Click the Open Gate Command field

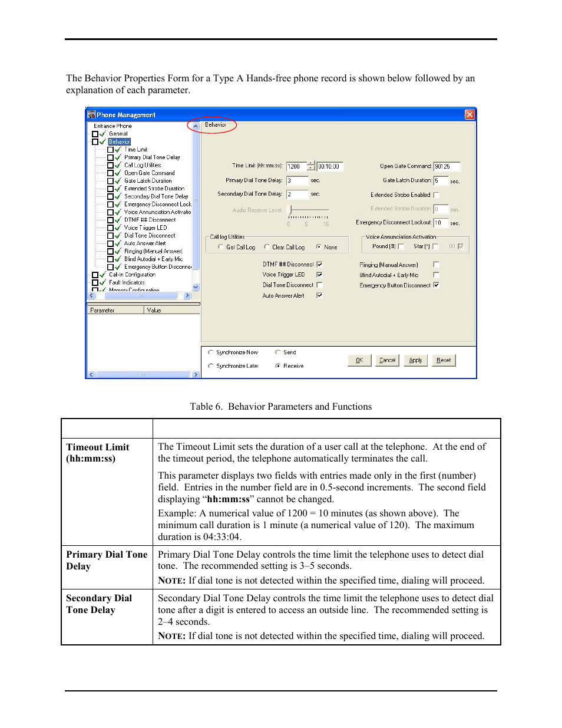[x=447, y=166]
